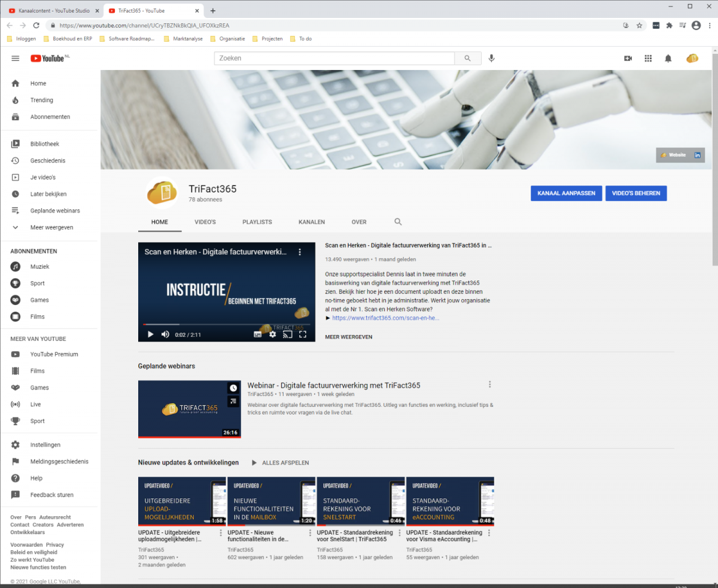Open the menu for the SnelStart update video
The image size is (718, 588).
click(399, 533)
